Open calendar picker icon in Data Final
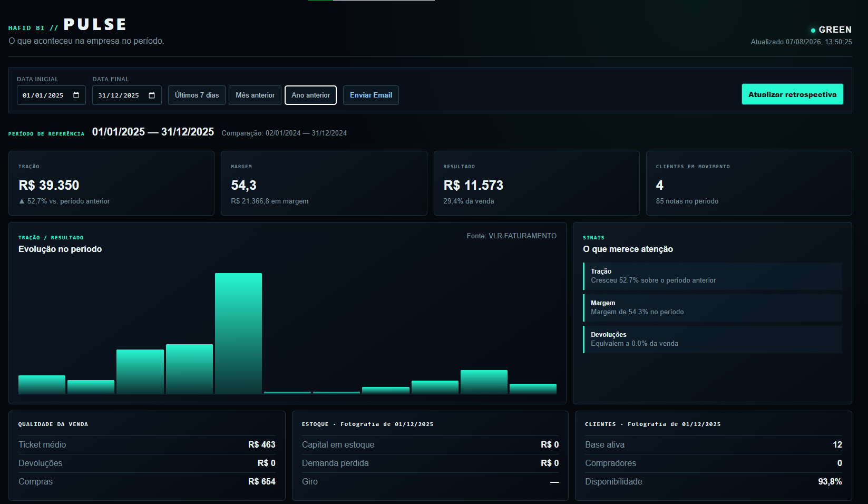This screenshot has width=868, height=504. (x=152, y=95)
